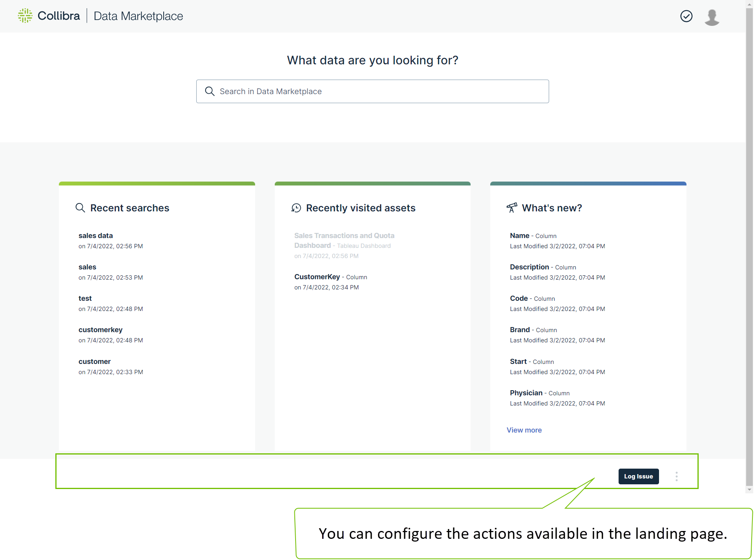The width and height of the screenshot is (754, 560).
Task: Click the Collibra logo icon
Action: coord(25,16)
